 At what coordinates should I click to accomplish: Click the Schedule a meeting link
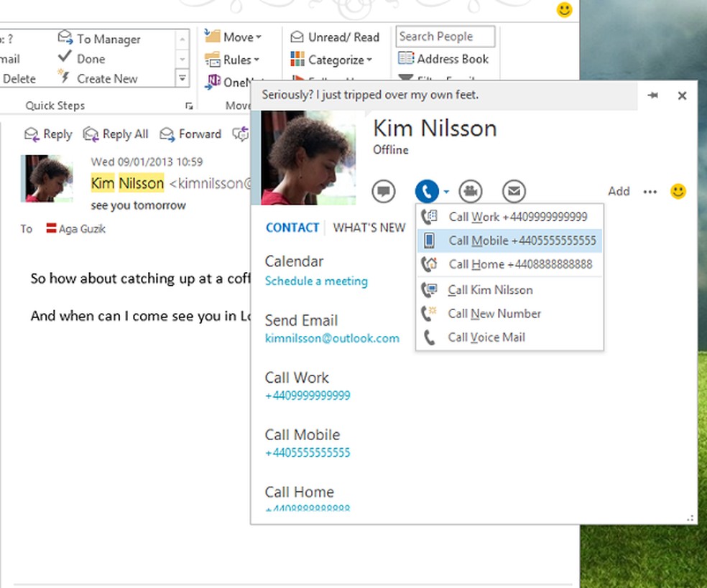(x=316, y=281)
